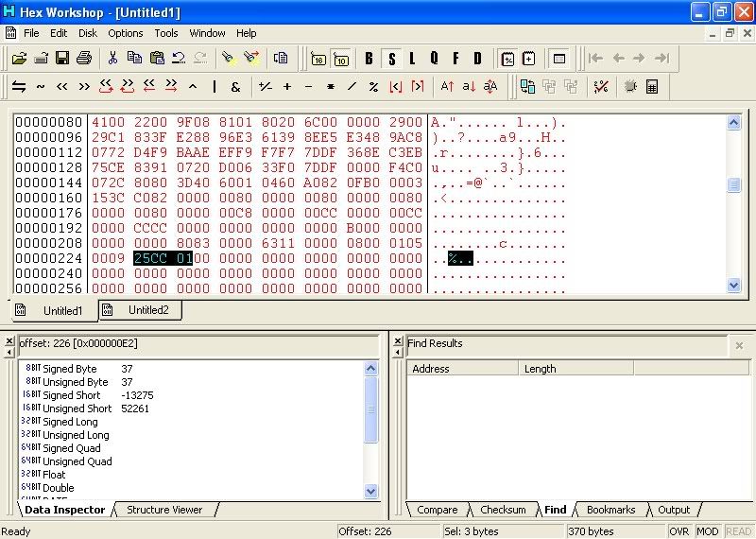Image resolution: width=756 pixels, height=539 pixels.
Task: Switch display to hexadecimal offsets (16 icon)
Action: 318,59
